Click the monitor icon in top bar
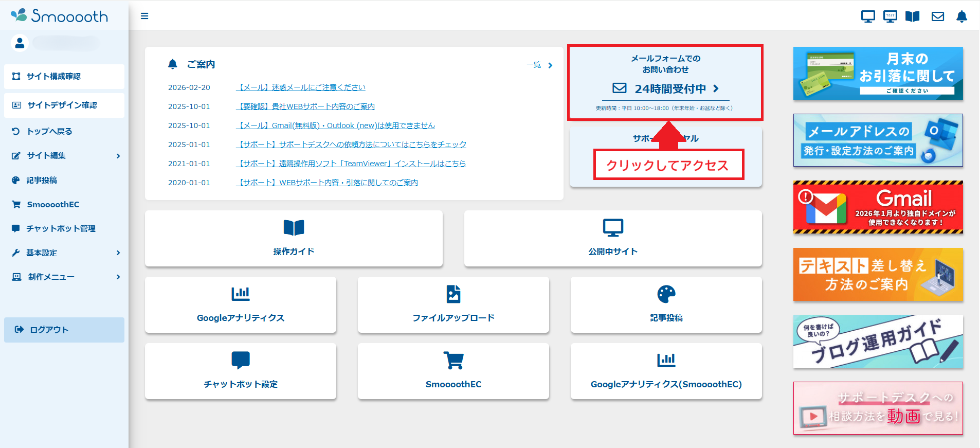Screen dimensions: 980x448 [x=868, y=16]
